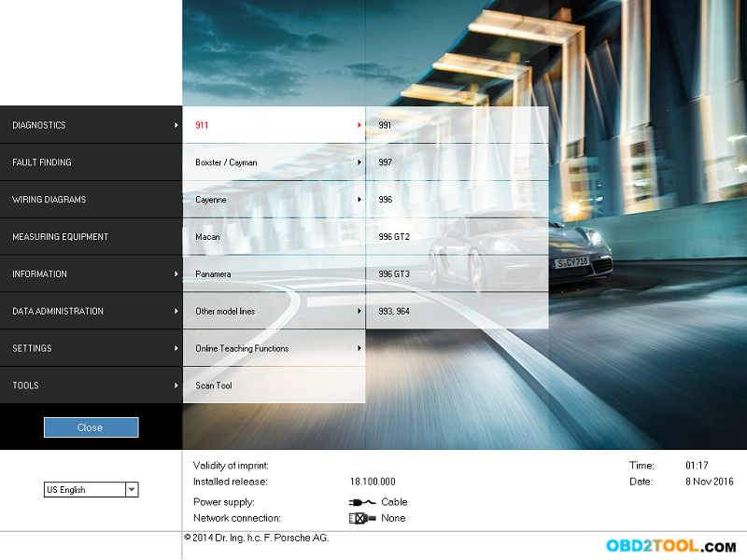This screenshot has width=747, height=560.
Task: Click the blue Close button
Action: (91, 427)
